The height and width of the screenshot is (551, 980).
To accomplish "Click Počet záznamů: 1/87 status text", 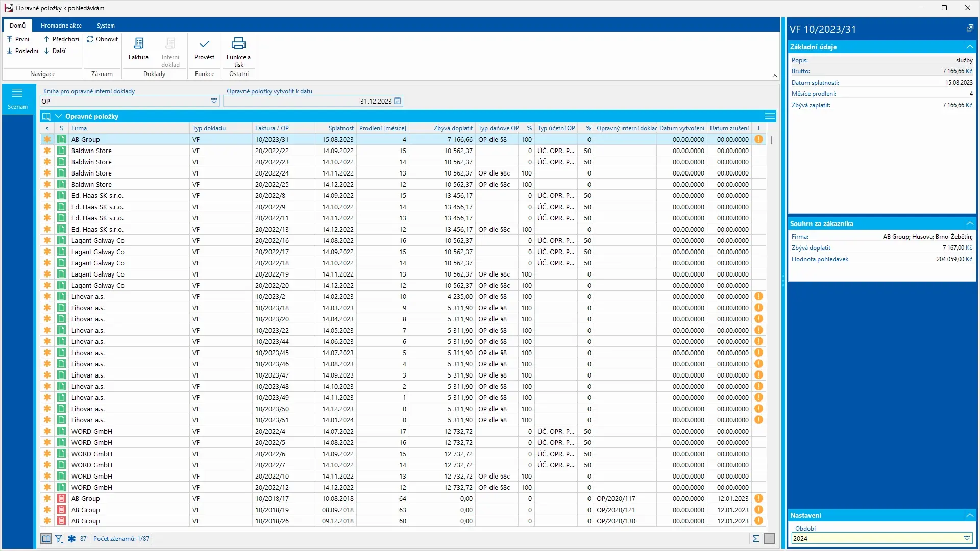I will (x=121, y=539).
